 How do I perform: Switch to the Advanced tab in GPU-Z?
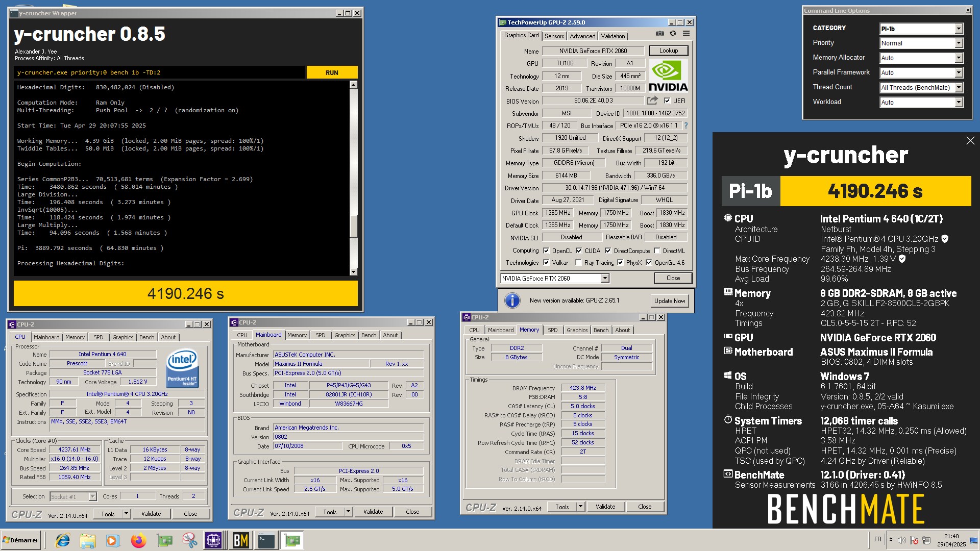582,36
